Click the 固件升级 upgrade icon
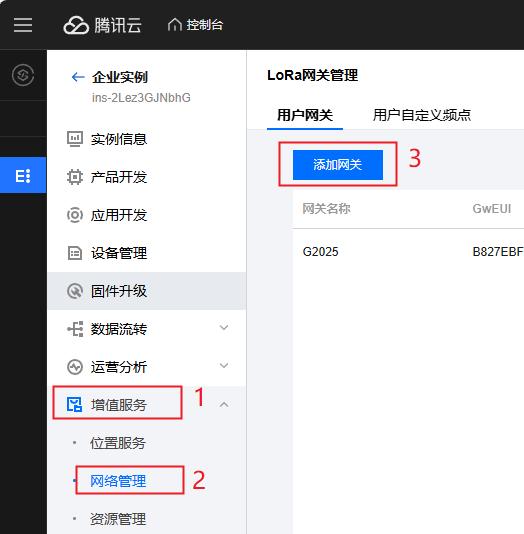Viewport: 524px width, 534px height. 75,291
